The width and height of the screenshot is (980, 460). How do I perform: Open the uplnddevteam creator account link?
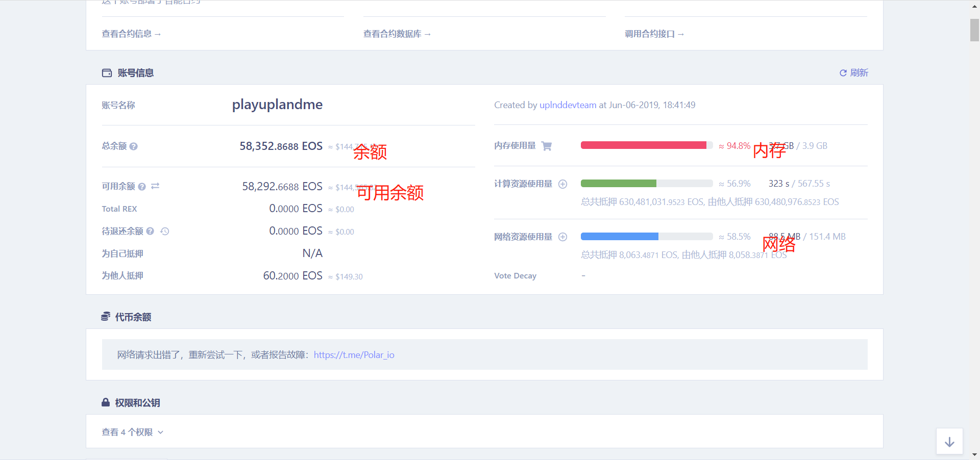(568, 105)
